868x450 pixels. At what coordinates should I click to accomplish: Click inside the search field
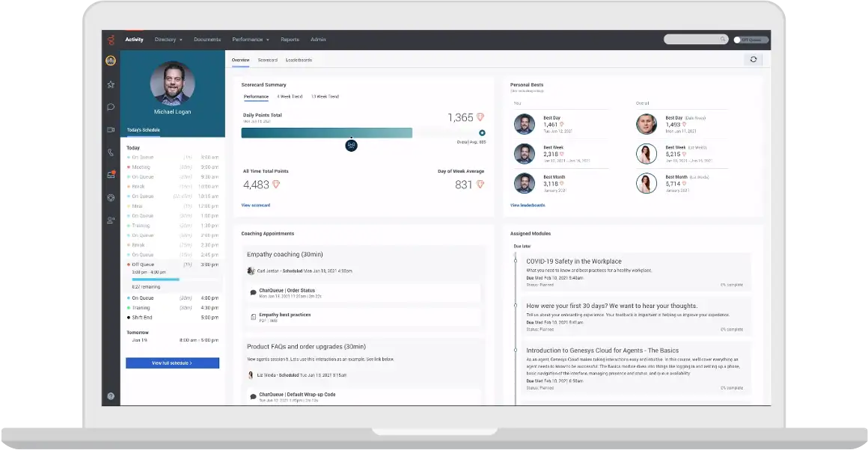[692, 39]
